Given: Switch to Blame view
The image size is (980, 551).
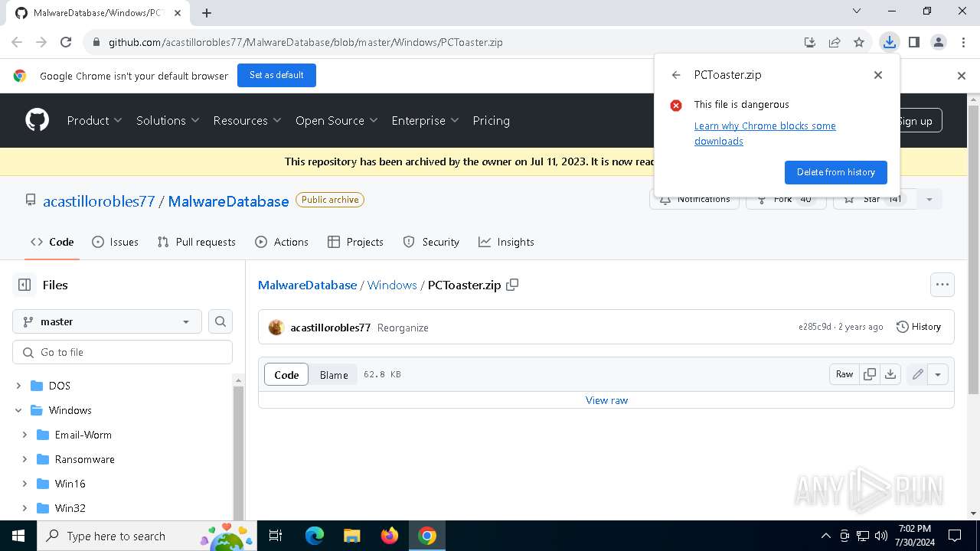Looking at the screenshot, I should click(x=334, y=374).
